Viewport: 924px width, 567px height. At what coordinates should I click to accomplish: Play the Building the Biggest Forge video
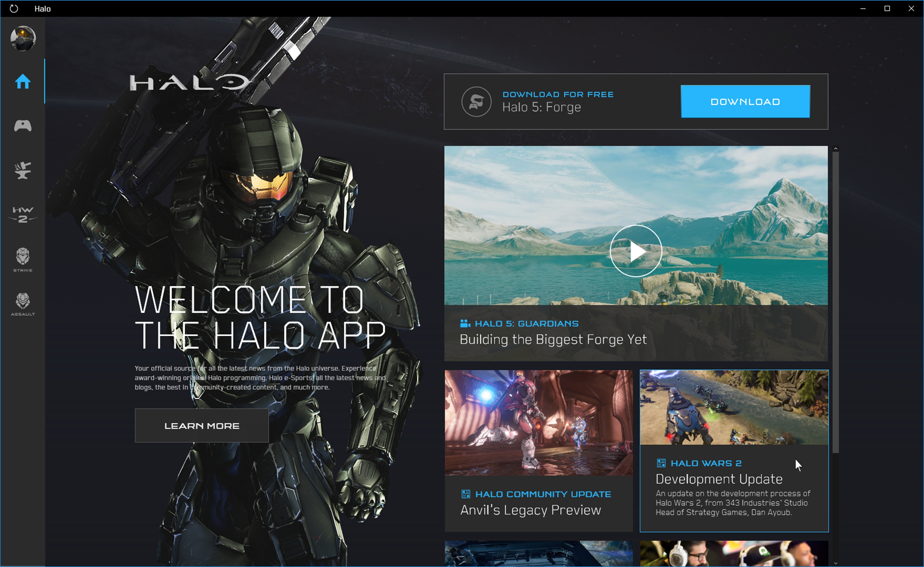pyautogui.click(x=635, y=251)
